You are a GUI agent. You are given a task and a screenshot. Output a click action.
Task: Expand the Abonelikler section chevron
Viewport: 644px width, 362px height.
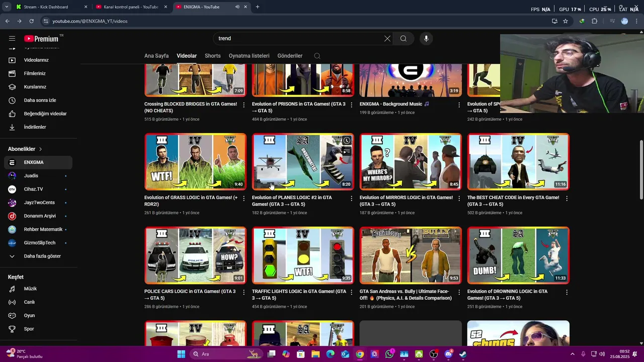click(40, 149)
